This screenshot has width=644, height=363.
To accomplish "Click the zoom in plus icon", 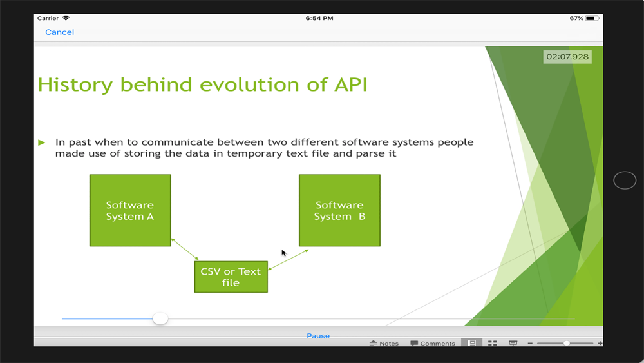I will (600, 343).
